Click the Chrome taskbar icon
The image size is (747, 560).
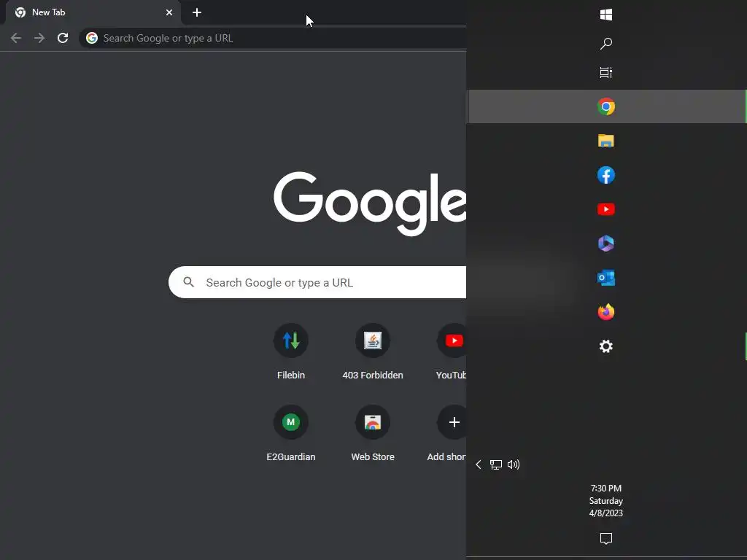pyautogui.click(x=606, y=106)
